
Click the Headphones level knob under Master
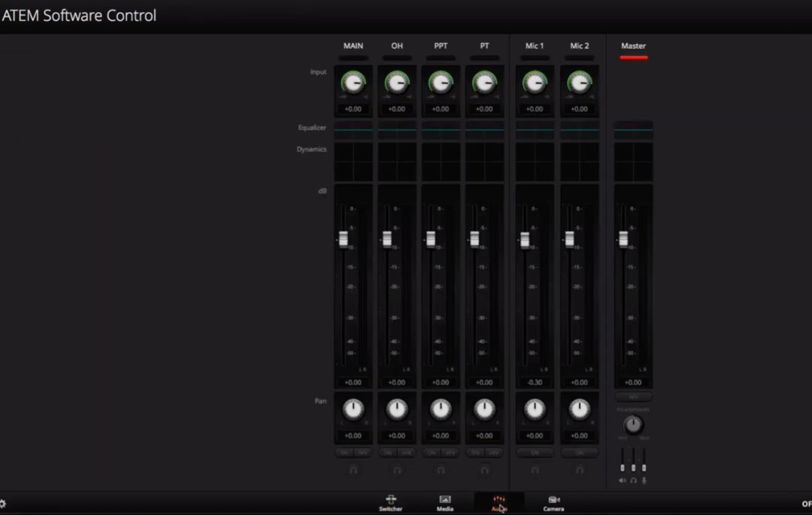(x=633, y=425)
